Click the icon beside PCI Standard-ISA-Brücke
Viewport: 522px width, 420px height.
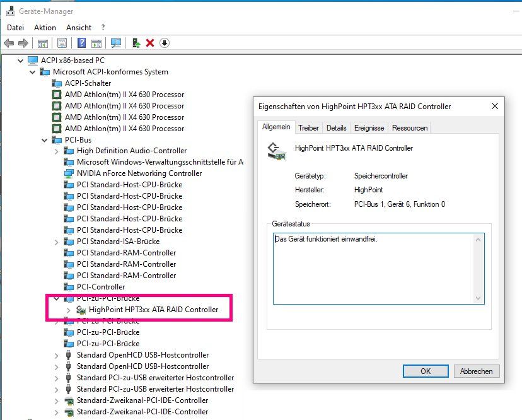[69, 242]
